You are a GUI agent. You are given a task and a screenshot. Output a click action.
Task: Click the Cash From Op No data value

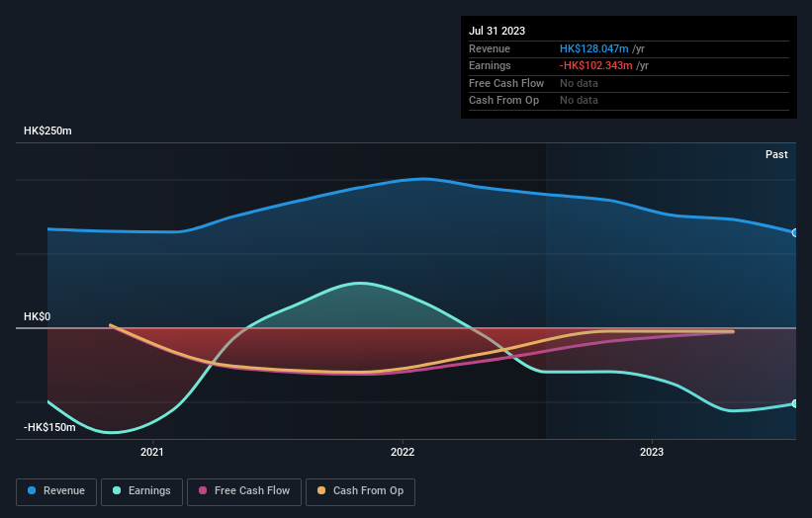(579, 101)
